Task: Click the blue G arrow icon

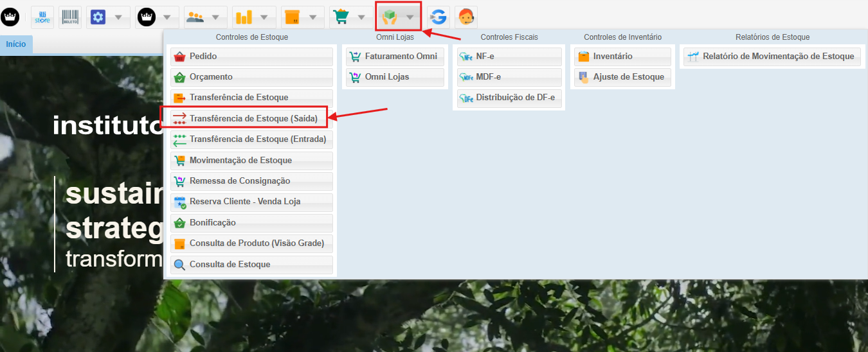Action: [439, 17]
